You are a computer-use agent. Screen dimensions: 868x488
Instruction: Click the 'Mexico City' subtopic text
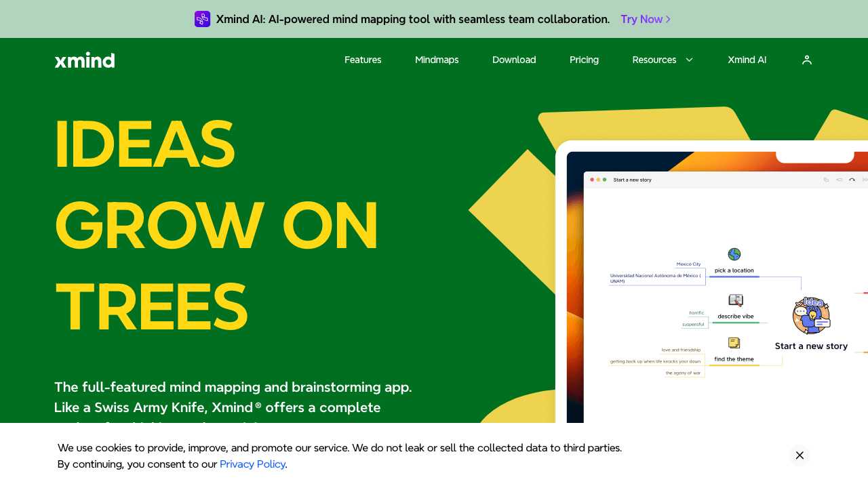click(688, 264)
